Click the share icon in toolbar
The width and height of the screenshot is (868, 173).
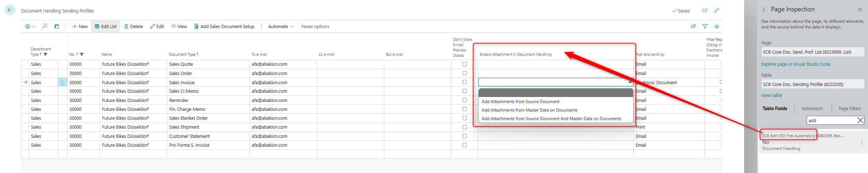click(x=693, y=26)
